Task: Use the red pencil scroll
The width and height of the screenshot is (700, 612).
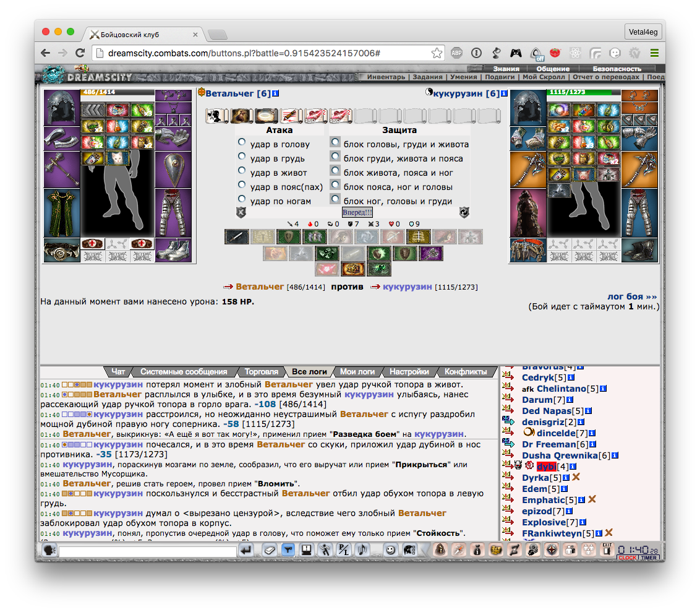Action: (x=291, y=116)
